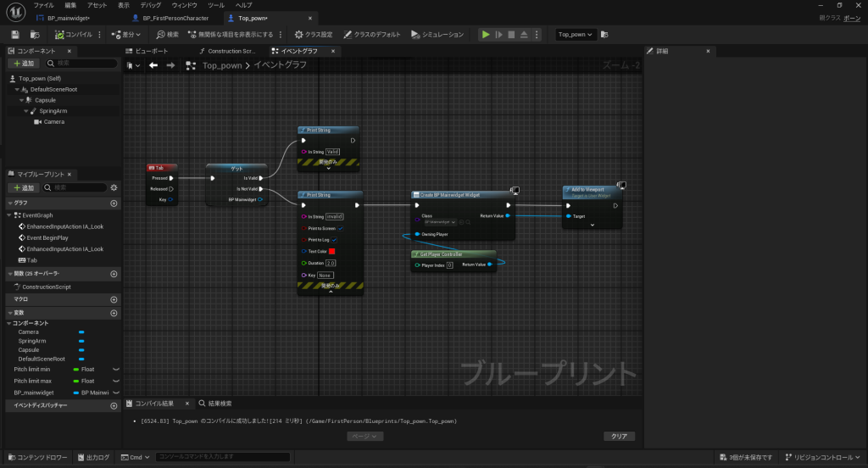Click the add-function plus icon in 関数 row
868x468 pixels.
coord(114,274)
